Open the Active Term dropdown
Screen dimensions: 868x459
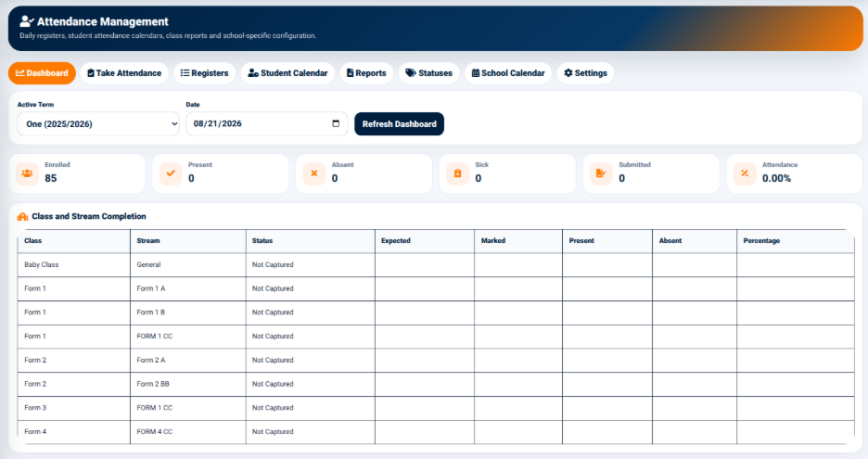coord(98,123)
